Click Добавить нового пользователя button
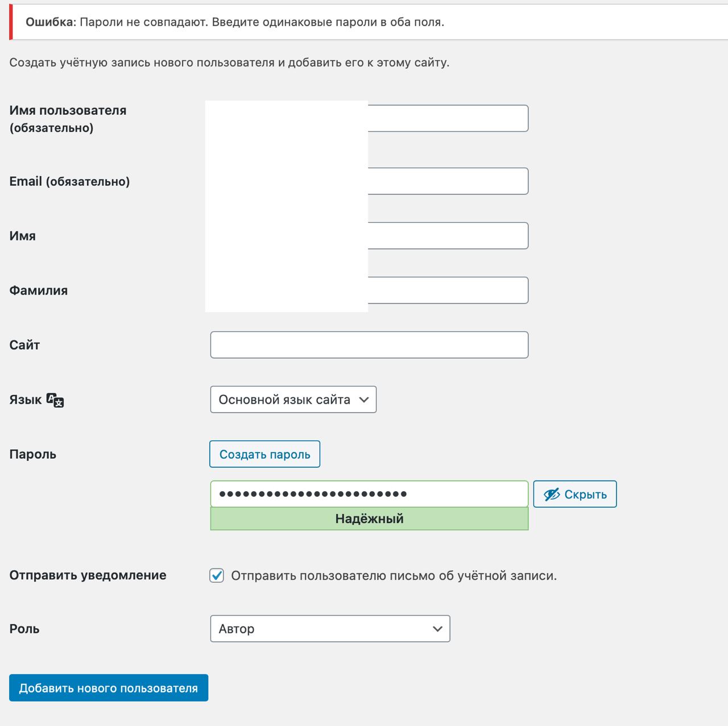This screenshot has height=726, width=728. (x=108, y=688)
